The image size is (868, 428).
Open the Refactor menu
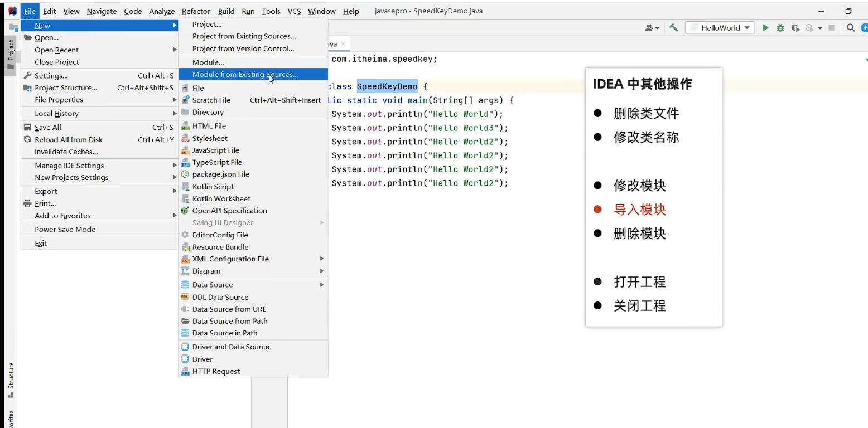(x=196, y=11)
